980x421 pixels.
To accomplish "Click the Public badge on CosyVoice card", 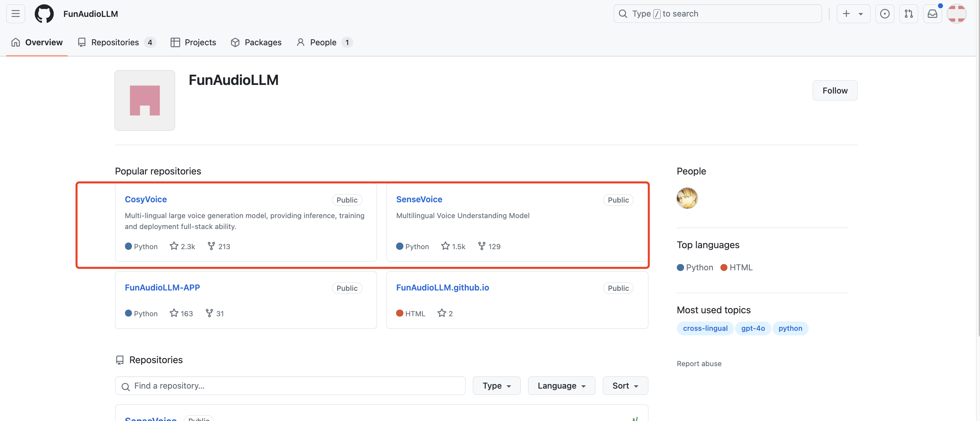I will point(347,200).
